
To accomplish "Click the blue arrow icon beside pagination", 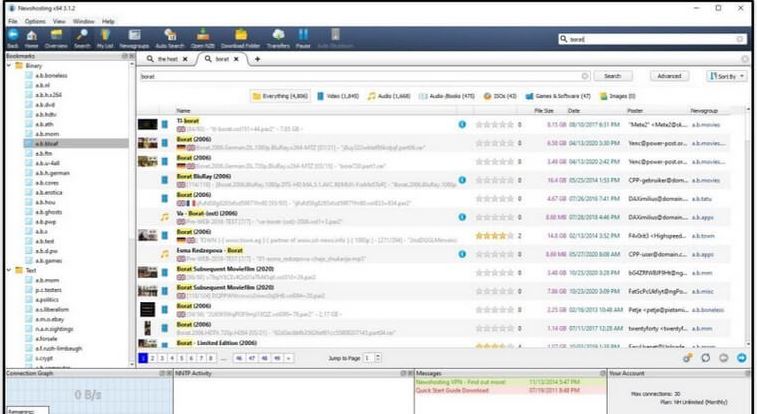I will (742, 358).
